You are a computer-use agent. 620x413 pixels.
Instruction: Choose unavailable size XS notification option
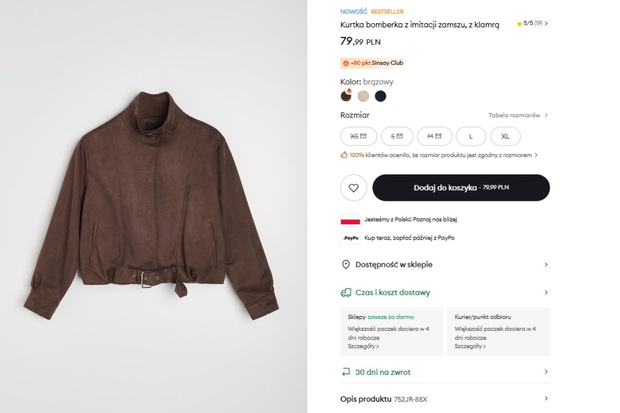click(x=359, y=136)
